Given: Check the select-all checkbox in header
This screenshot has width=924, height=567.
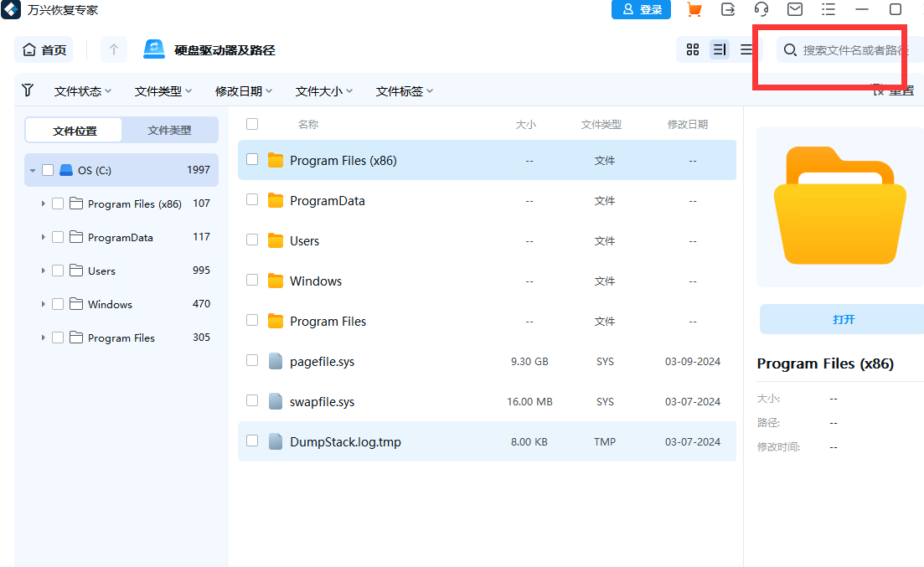Looking at the screenshot, I should click(252, 123).
